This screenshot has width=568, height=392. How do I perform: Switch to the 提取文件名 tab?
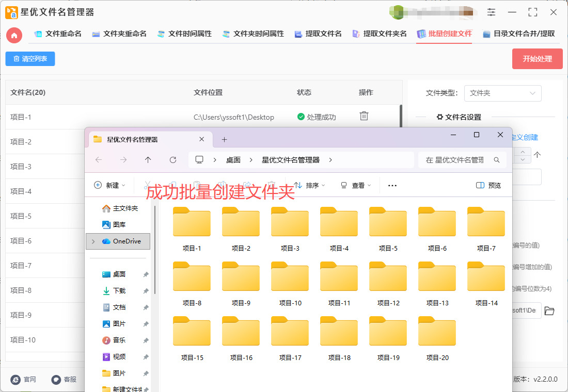point(318,34)
